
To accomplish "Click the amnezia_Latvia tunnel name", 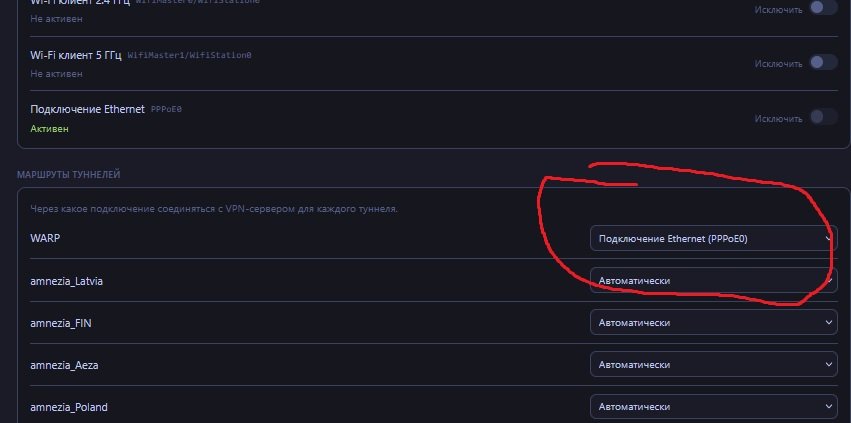I will click(x=66, y=281).
